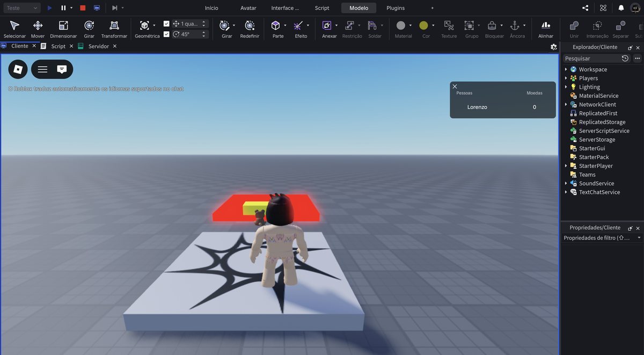Switch to the Servidor document tab

(98, 46)
